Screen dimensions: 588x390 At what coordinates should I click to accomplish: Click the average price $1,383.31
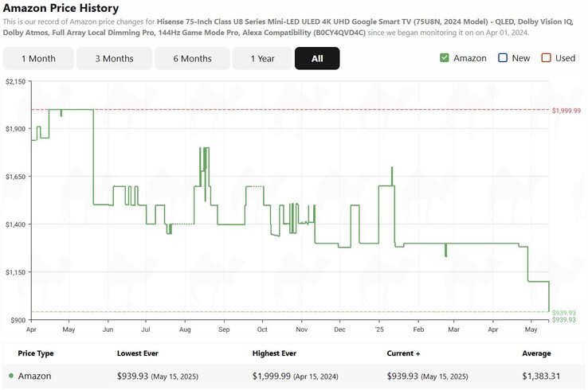(x=541, y=376)
